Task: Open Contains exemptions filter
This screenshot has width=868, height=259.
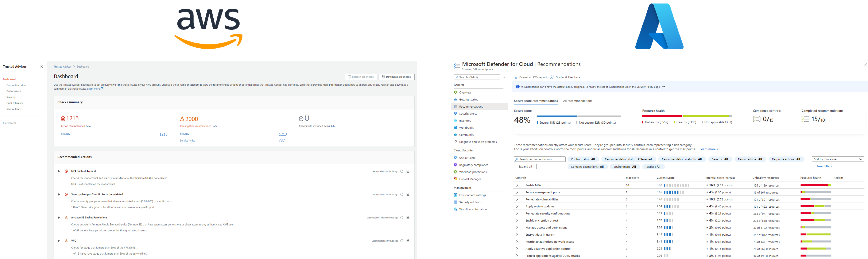Action: (x=587, y=167)
